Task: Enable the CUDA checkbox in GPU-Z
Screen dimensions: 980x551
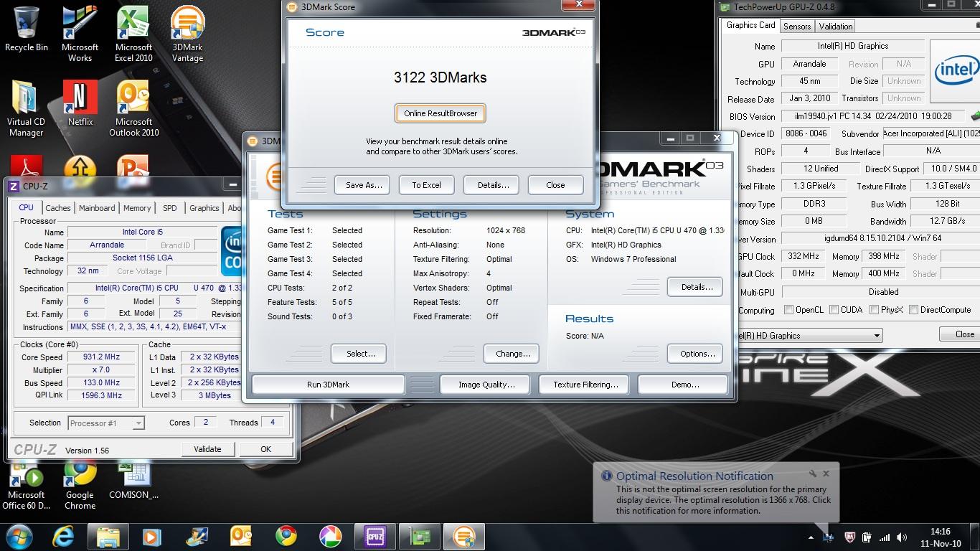Action: [x=834, y=310]
